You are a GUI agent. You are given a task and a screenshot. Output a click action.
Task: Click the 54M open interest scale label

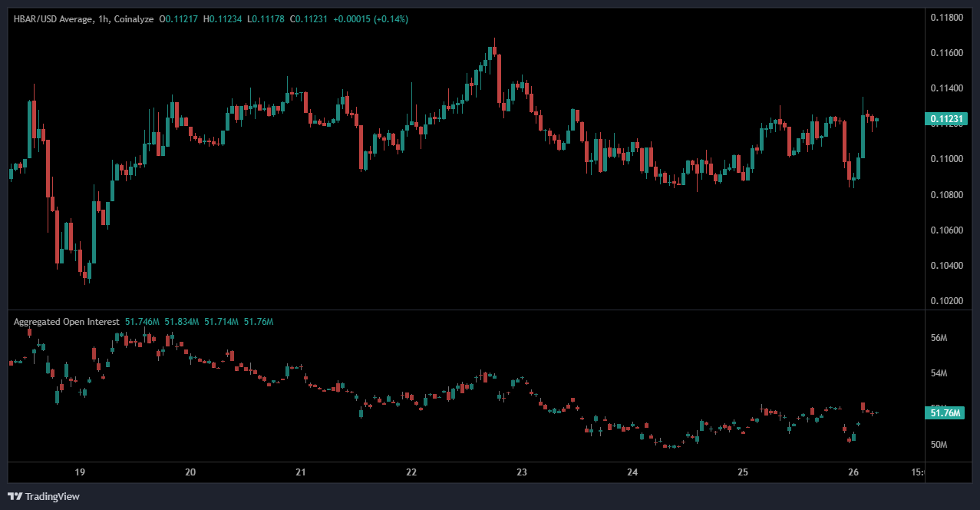pyautogui.click(x=939, y=373)
